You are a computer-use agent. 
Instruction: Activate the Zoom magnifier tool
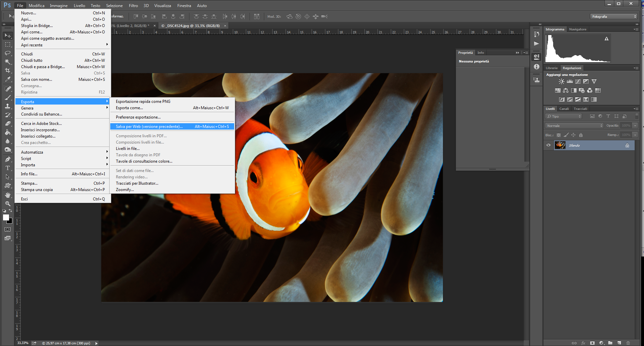click(x=7, y=203)
